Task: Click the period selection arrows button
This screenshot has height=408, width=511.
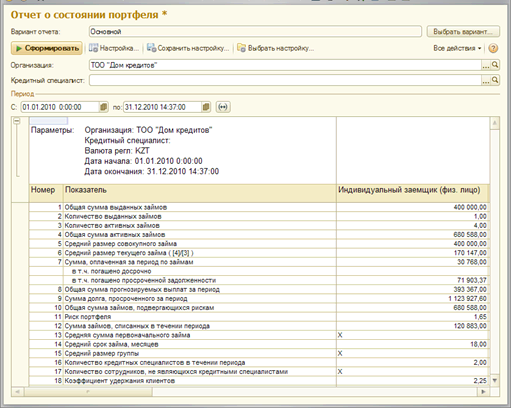Action: 223,107
